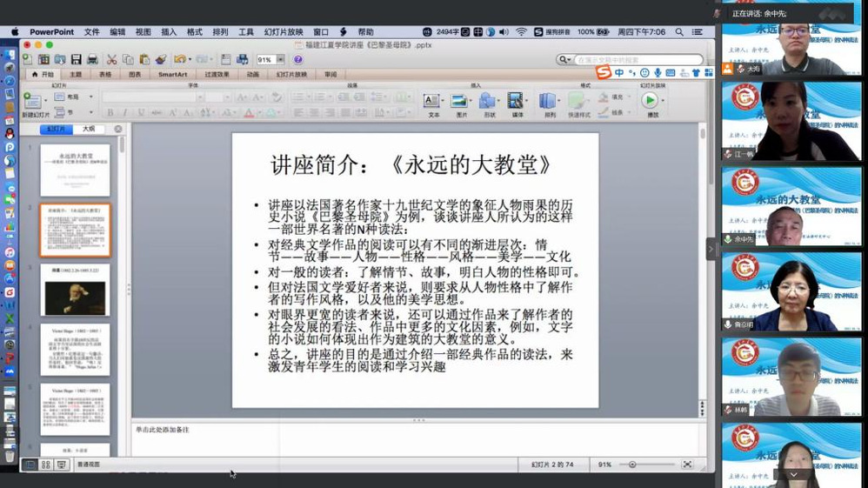The width and height of the screenshot is (868, 488).
Task: Open the 插入 menu in menu bar
Action: pos(169,32)
